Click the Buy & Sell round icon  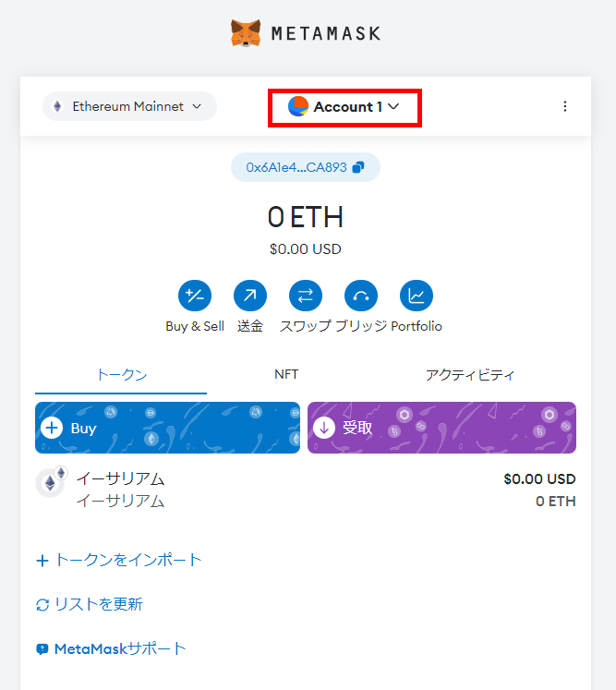[195, 296]
